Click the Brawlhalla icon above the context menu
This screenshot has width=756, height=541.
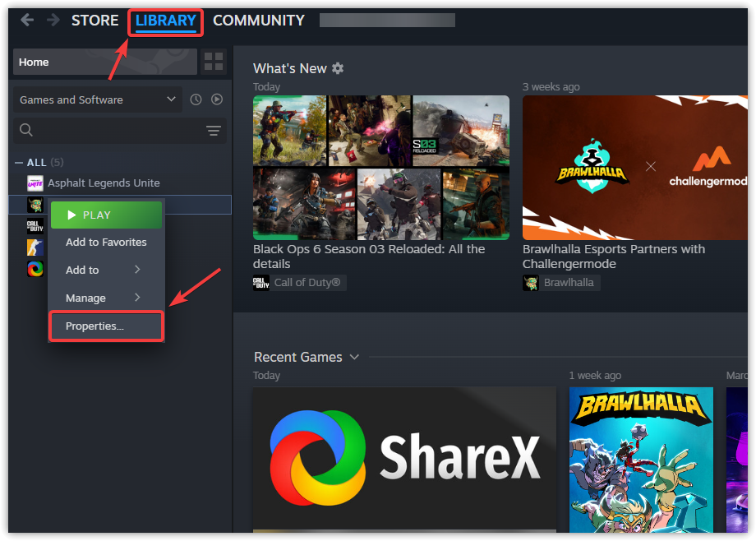click(x=35, y=206)
